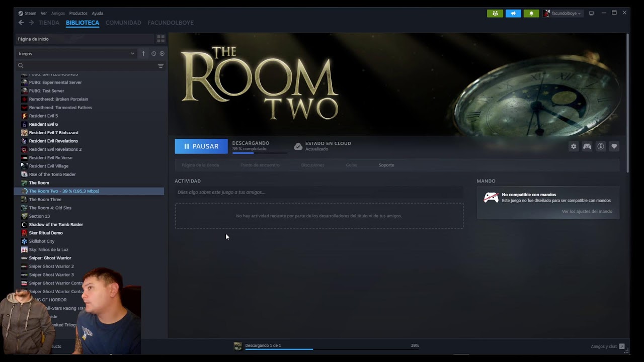Expand the Juegos category dropdown
644x362 pixels.
[x=76, y=53]
